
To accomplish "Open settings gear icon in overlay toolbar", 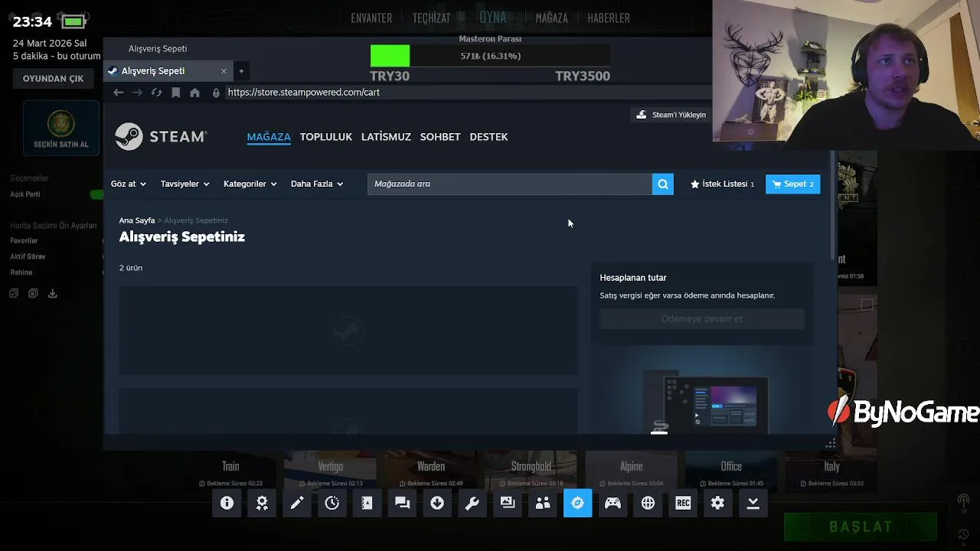I will click(x=718, y=503).
